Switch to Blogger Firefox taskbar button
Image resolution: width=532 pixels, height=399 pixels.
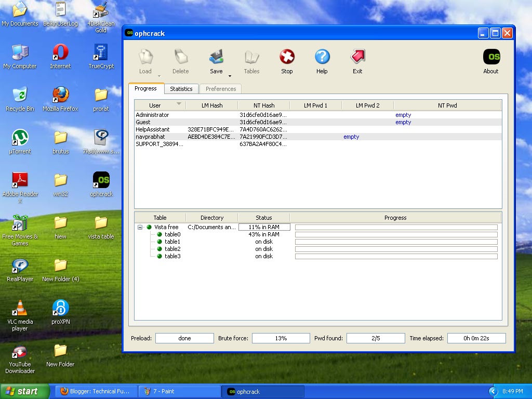[x=97, y=391]
